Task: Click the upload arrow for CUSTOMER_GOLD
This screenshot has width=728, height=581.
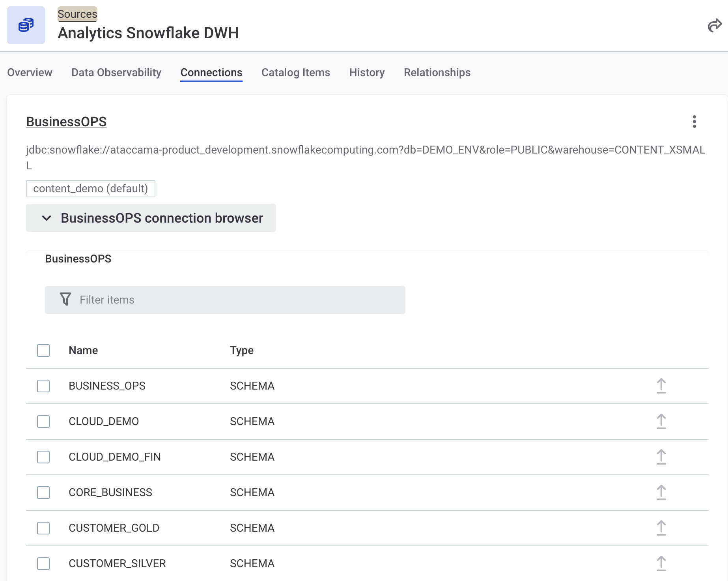Action: (661, 528)
